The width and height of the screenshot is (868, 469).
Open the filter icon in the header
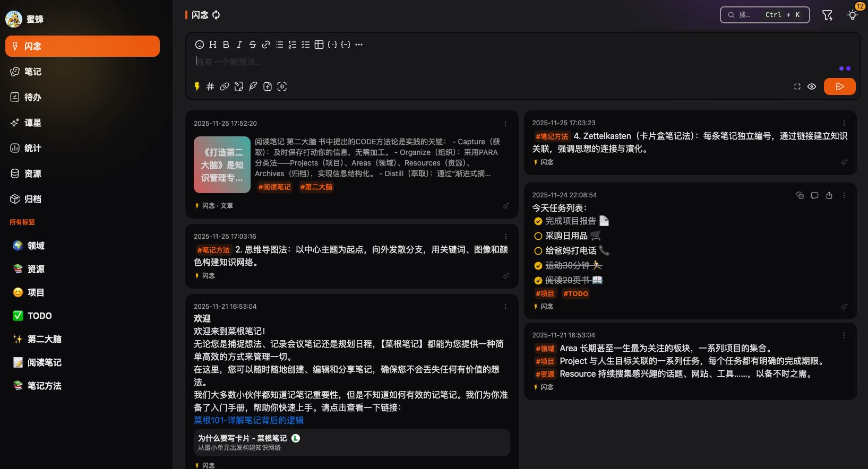827,15
